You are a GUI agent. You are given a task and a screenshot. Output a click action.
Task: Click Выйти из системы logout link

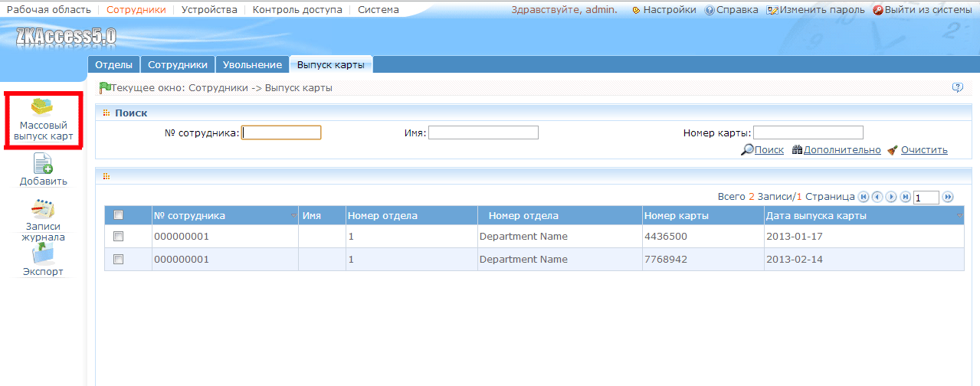[x=926, y=10]
